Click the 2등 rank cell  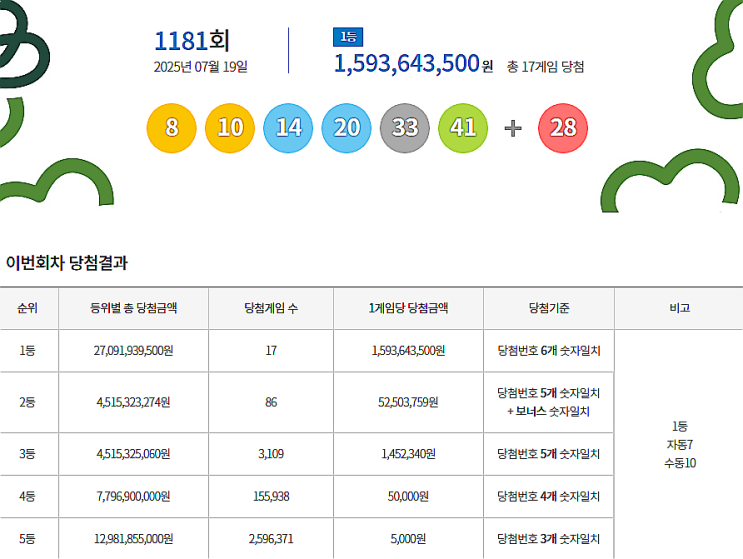27,402
